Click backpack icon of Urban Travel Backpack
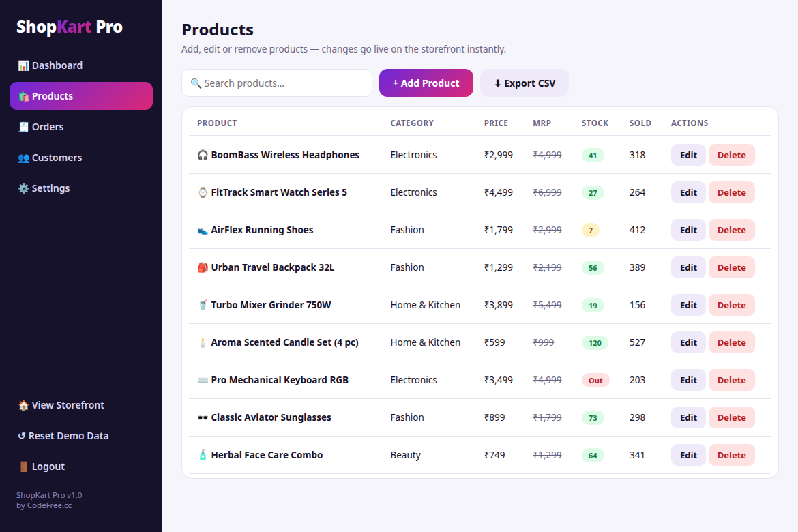Viewport: 798px width, 532px height. 203,267
